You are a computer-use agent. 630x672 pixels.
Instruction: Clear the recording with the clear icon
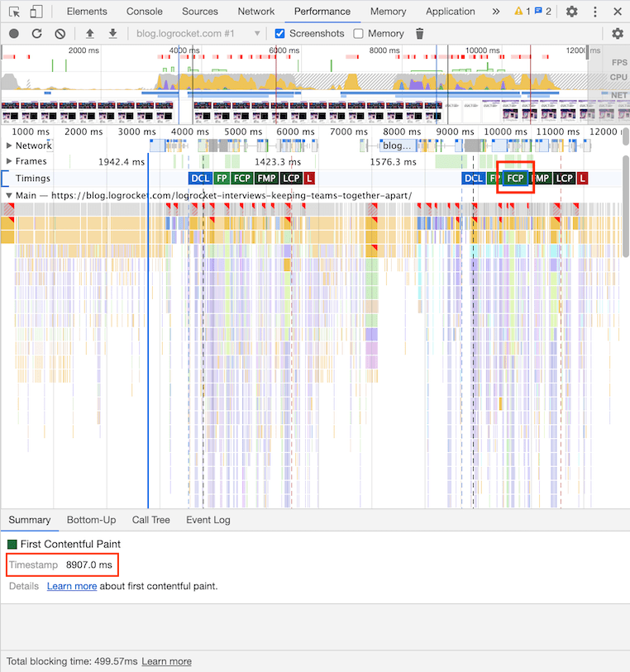point(60,33)
